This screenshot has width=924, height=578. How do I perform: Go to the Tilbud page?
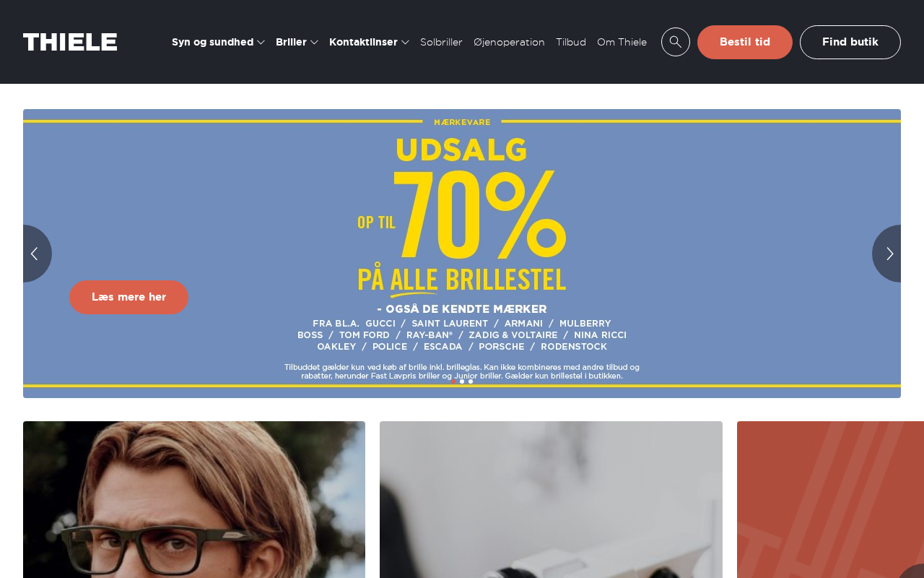point(571,42)
